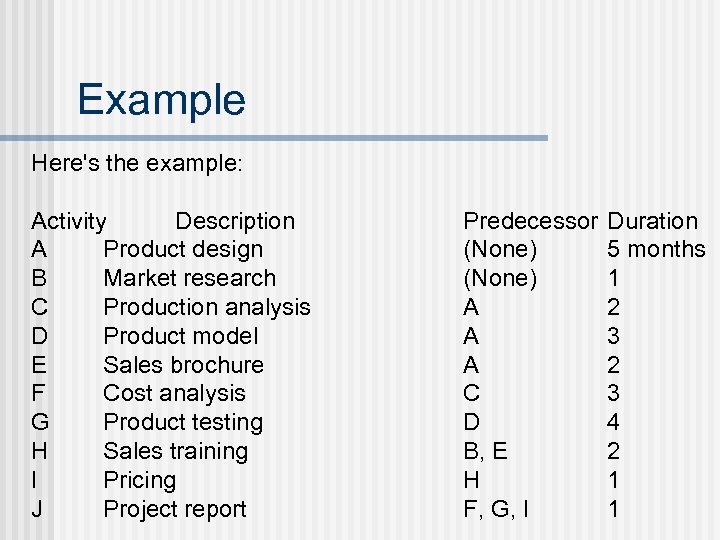Viewport: 720px width, 540px height.
Task: Select "Product model" text
Action: pos(180,336)
